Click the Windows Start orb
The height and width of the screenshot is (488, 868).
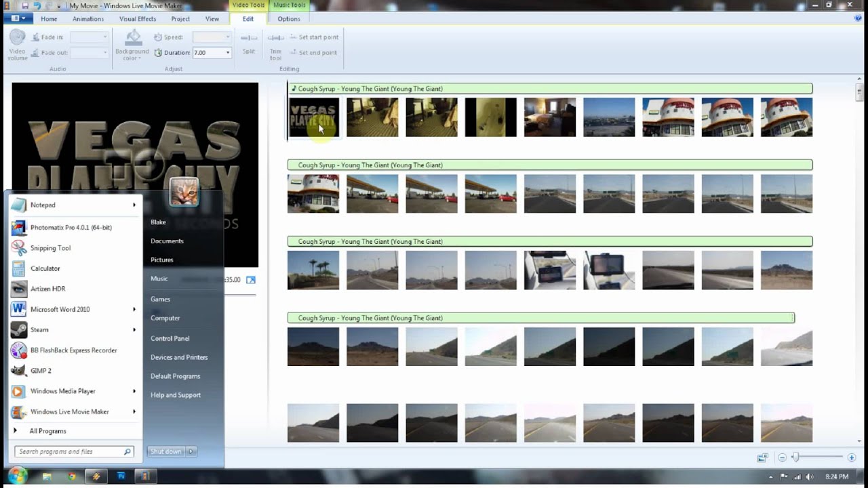[18, 476]
